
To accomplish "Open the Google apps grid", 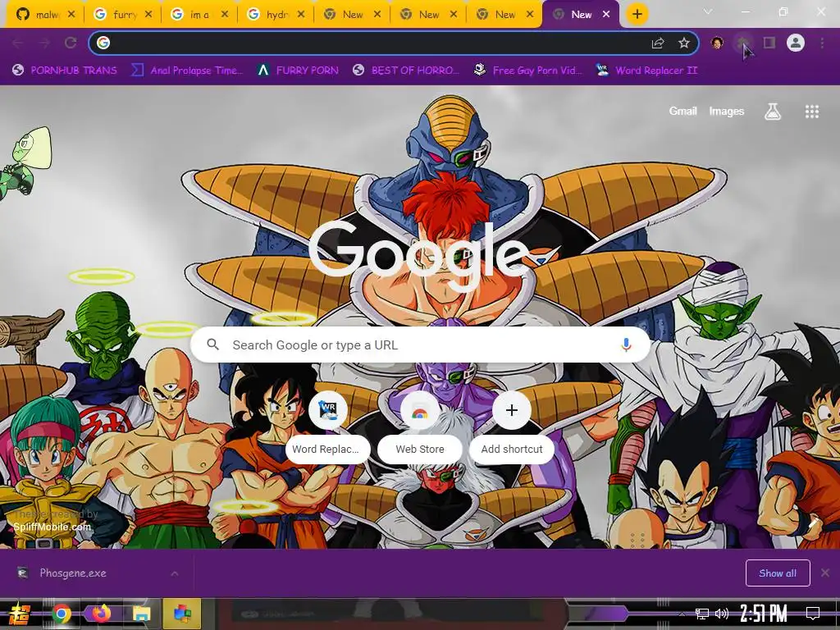I will 811,112.
